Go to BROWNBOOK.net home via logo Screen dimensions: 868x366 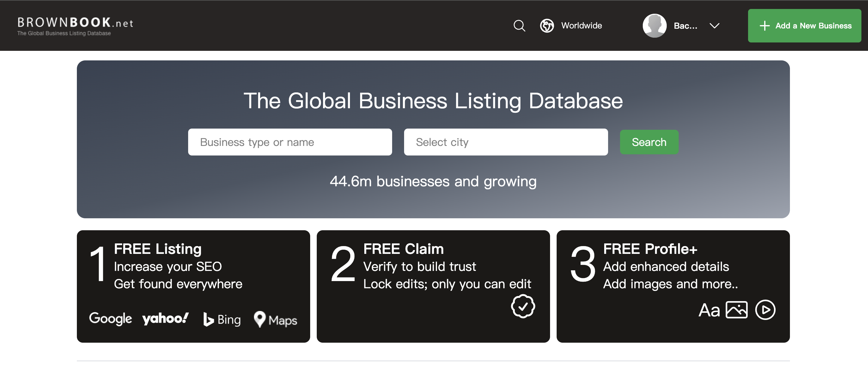tap(75, 26)
